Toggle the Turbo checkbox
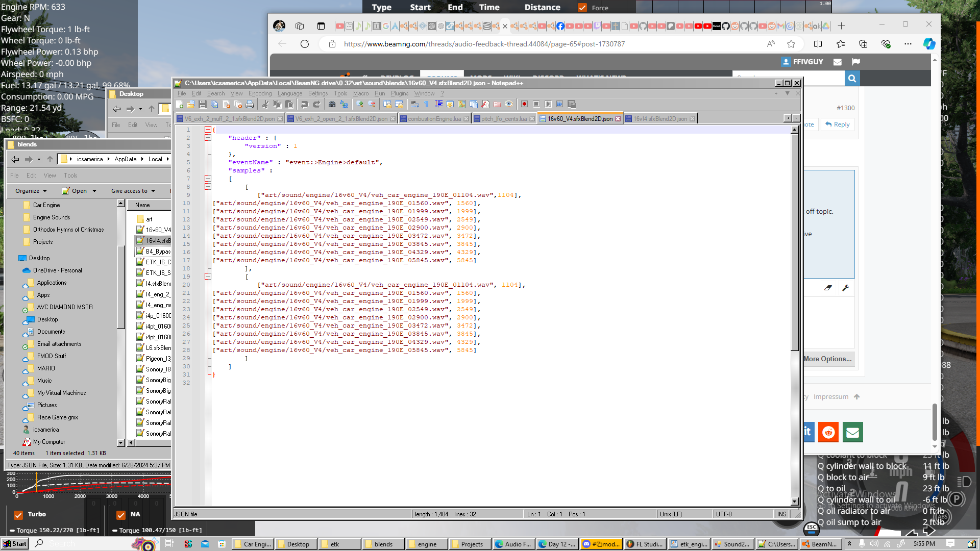980x551 pixels. click(x=18, y=515)
